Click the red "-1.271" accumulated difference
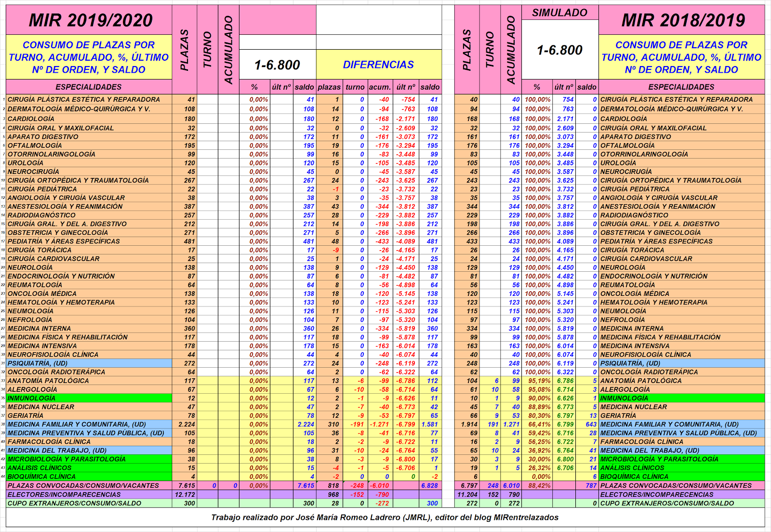This screenshot has width=771, height=532. [x=380, y=425]
